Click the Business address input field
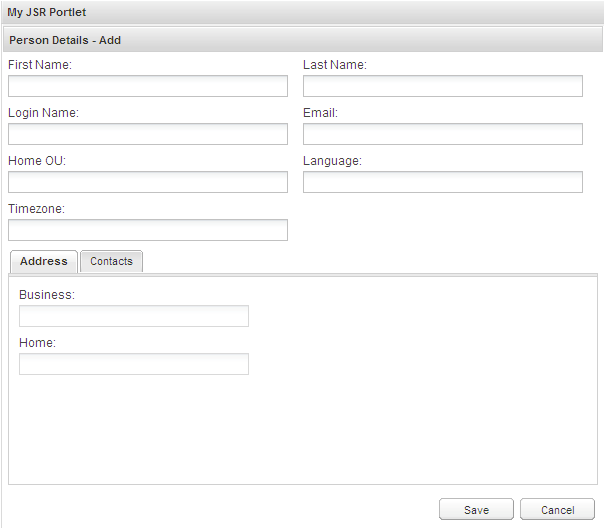The image size is (606, 528). 133,316
